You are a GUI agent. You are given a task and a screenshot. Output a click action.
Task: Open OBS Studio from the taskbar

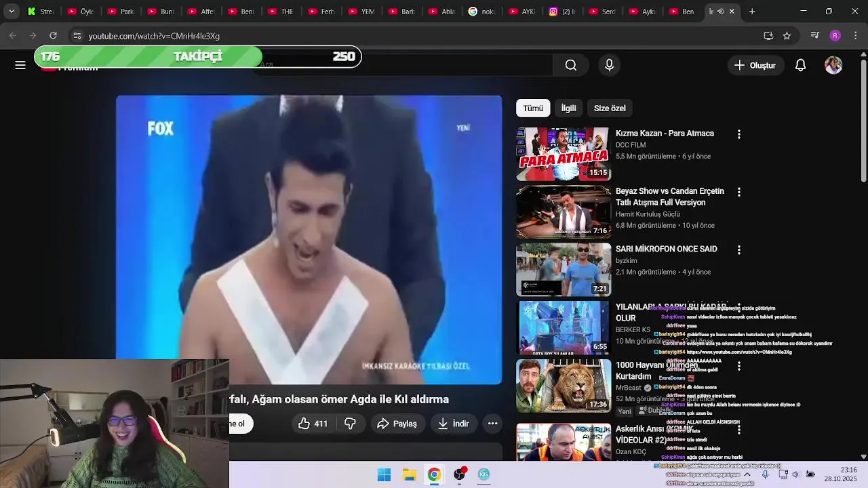460,474
